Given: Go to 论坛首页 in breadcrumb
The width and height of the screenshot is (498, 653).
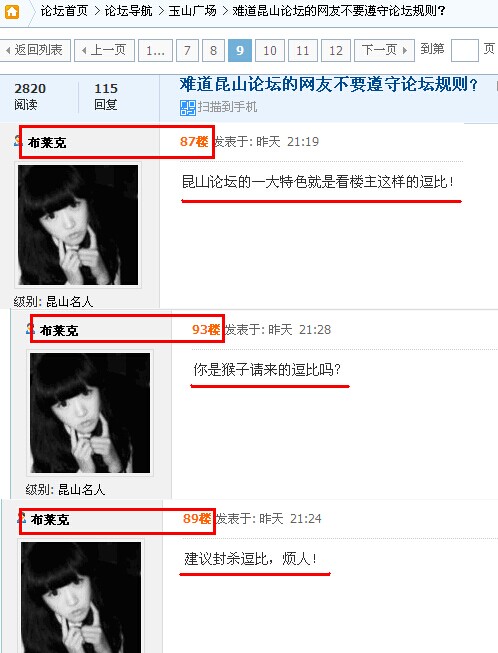Looking at the screenshot, I should 65,11.
